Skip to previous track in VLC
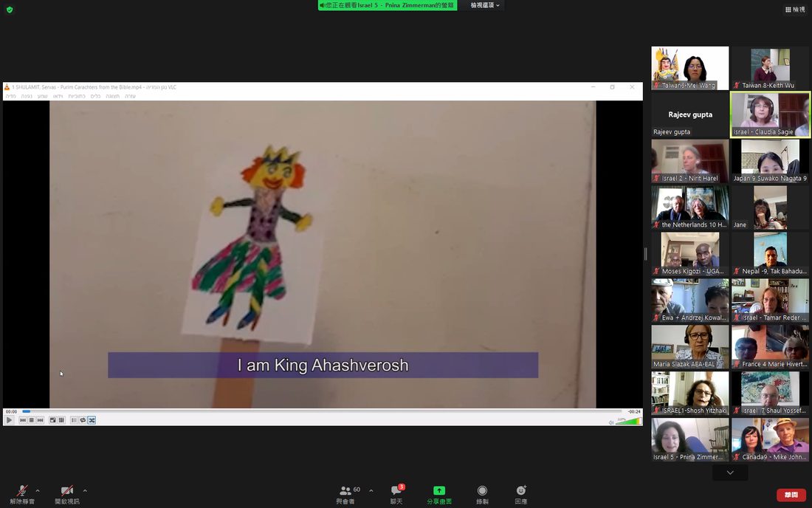Screen dimensions: 812x508 click(23, 420)
